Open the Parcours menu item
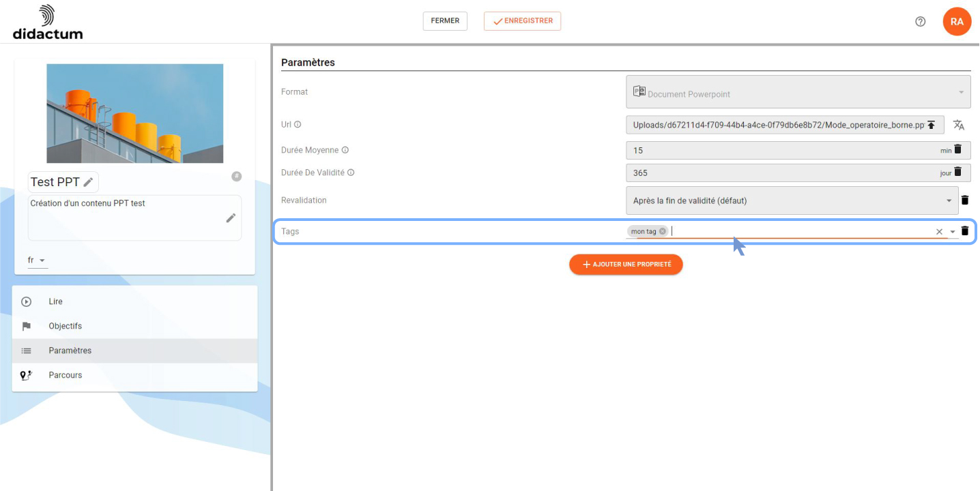The height and width of the screenshot is (491, 980). pos(134,375)
